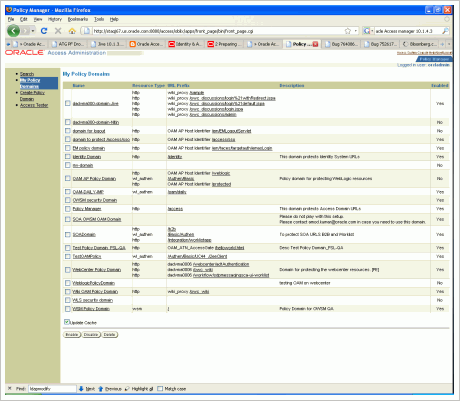Go back with the green Back arrow
The width and height of the screenshot is (460, 401).
click(13, 31)
